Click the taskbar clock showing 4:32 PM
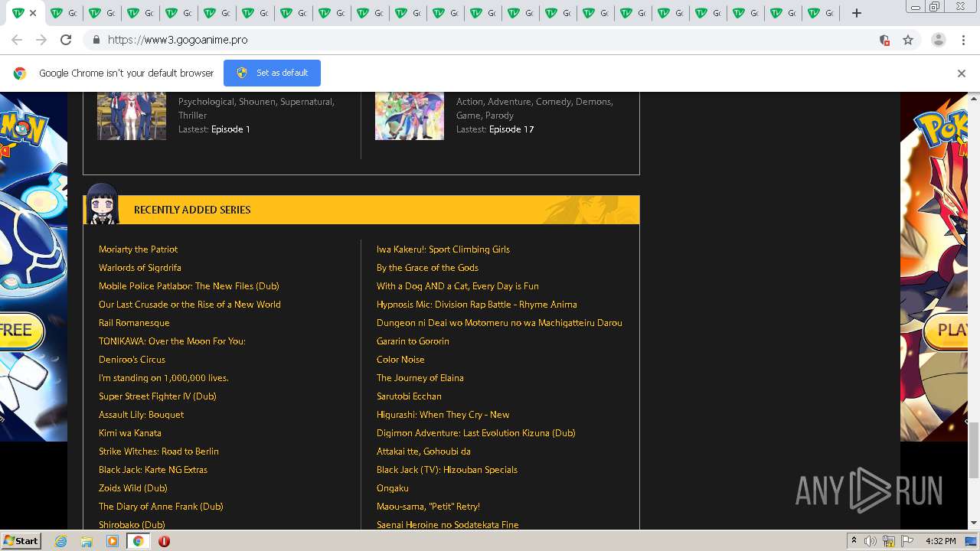Screen dimensions: 980x551 pos(940,541)
